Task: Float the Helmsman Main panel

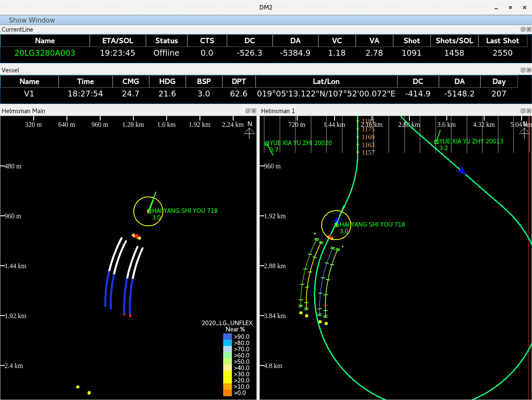Action: point(248,111)
